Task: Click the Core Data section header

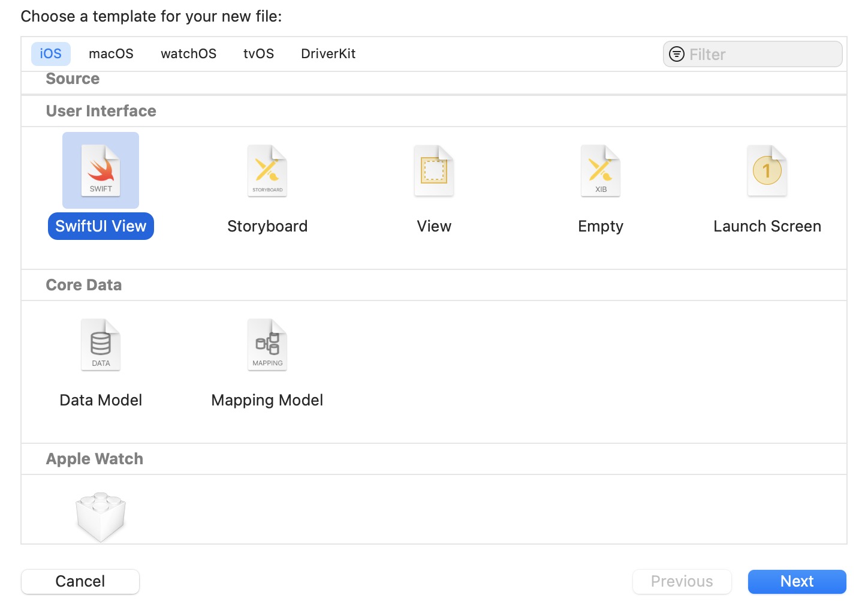Action: click(84, 285)
